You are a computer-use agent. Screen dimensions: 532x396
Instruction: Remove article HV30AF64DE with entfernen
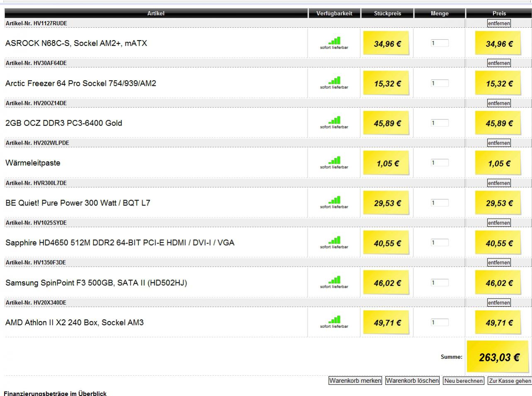pos(499,63)
